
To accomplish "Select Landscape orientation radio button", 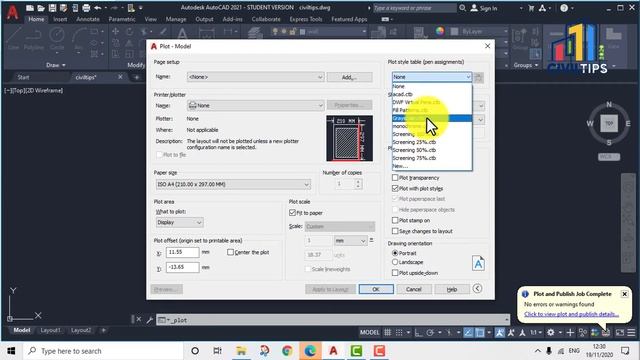I will click(395, 262).
